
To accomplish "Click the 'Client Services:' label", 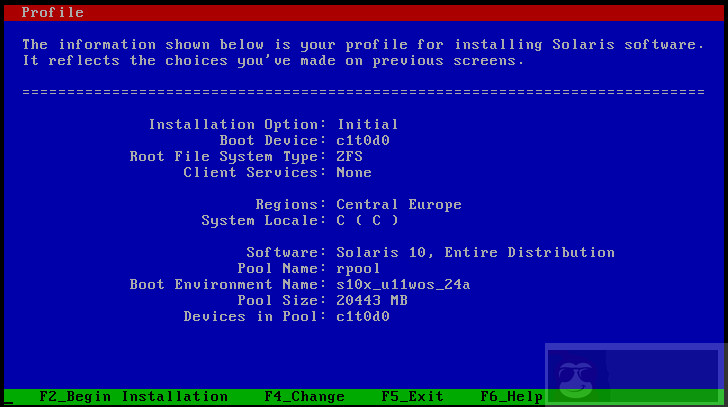I will [255, 173].
